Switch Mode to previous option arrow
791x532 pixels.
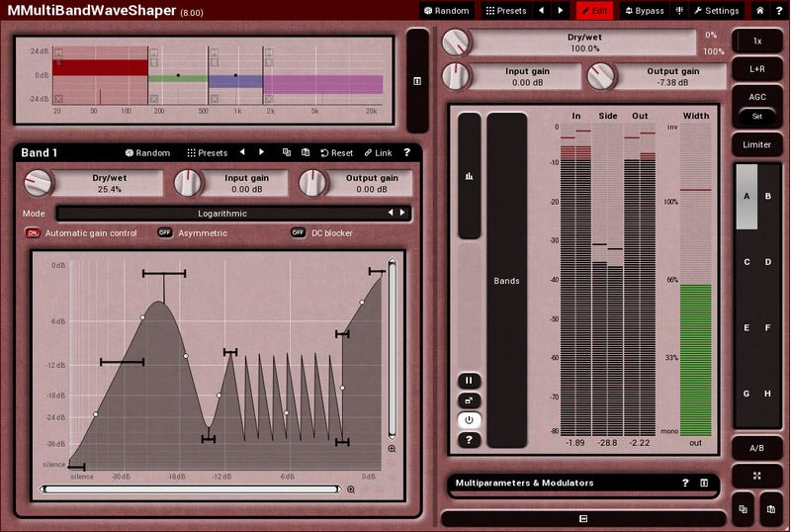(x=391, y=213)
